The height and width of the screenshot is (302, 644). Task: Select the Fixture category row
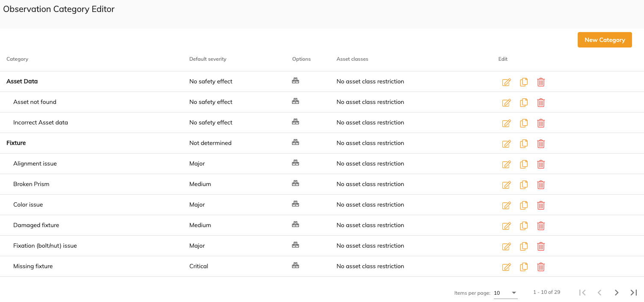pos(16,143)
